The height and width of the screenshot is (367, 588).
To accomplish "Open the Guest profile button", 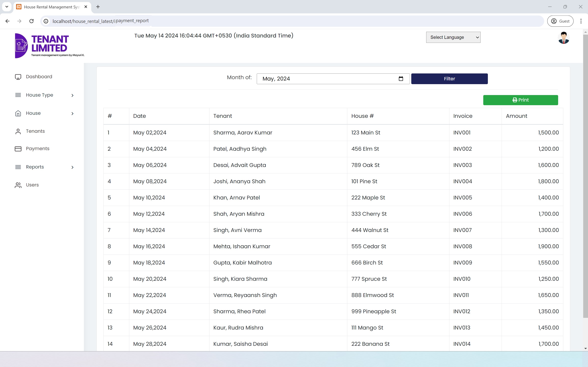I will pyautogui.click(x=560, y=21).
